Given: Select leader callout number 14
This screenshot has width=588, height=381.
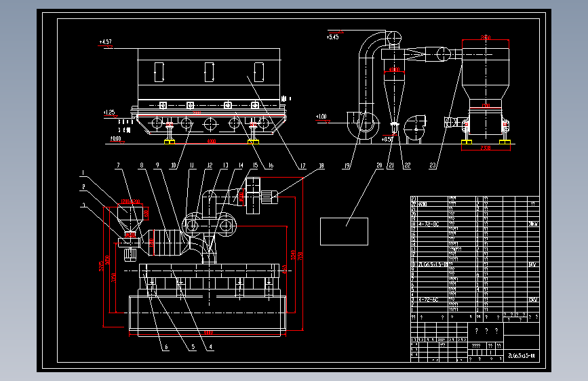Looking at the screenshot, I should point(241,165).
